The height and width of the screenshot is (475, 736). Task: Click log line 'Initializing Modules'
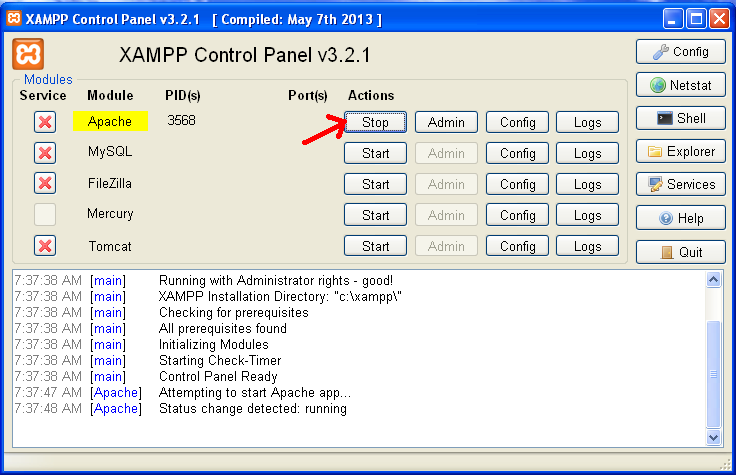coord(214,345)
